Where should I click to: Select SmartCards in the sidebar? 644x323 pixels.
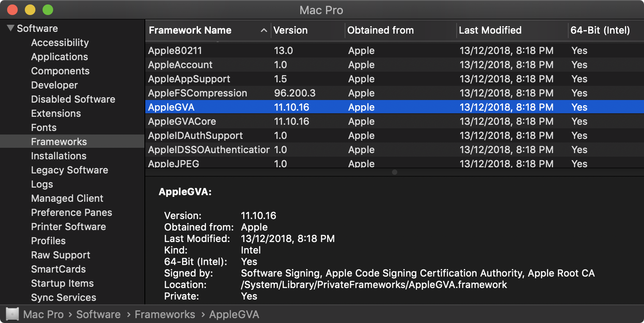[x=58, y=269]
